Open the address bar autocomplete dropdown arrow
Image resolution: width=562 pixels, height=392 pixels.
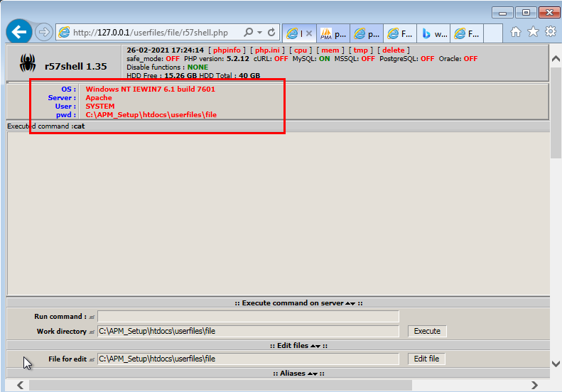tap(259, 32)
